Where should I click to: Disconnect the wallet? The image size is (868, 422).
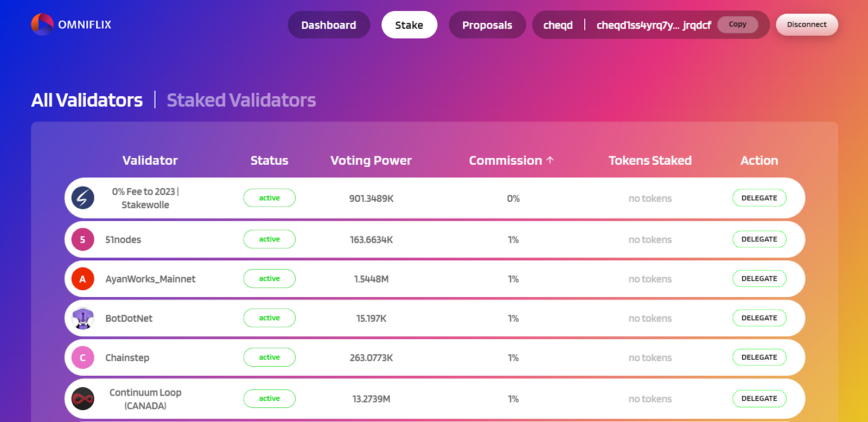807,24
